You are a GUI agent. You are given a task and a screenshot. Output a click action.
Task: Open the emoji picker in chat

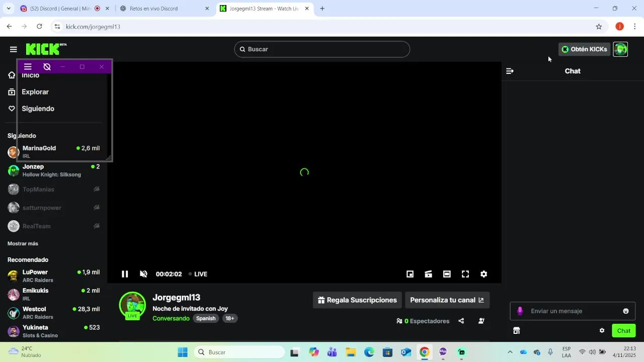626,311
